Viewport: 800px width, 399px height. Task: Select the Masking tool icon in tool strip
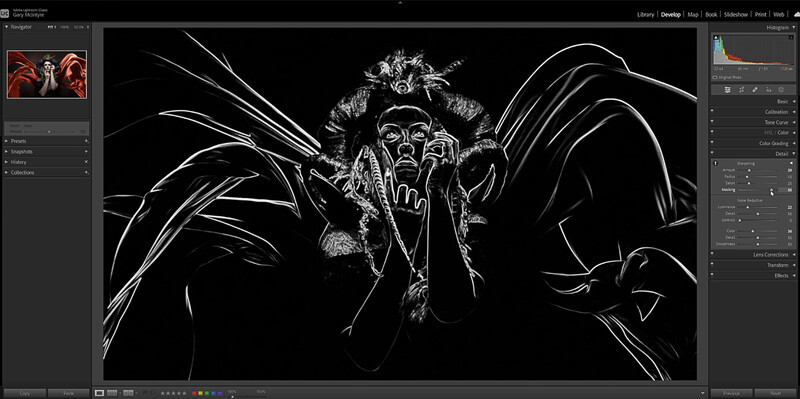781,90
